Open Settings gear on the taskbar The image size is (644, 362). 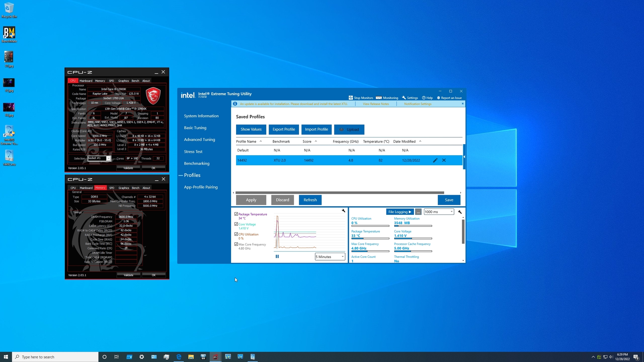click(x=142, y=357)
